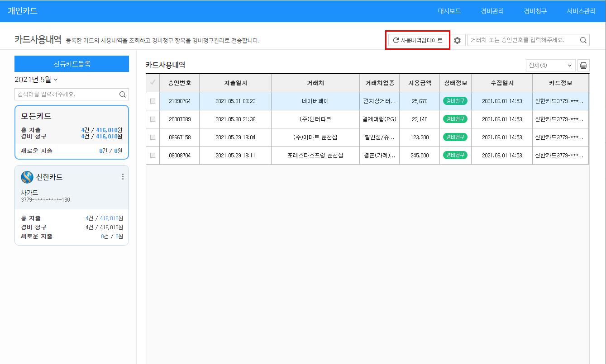Expand the 2021년 5월 month selector
Viewport: 606px width, 364px height.
point(36,80)
